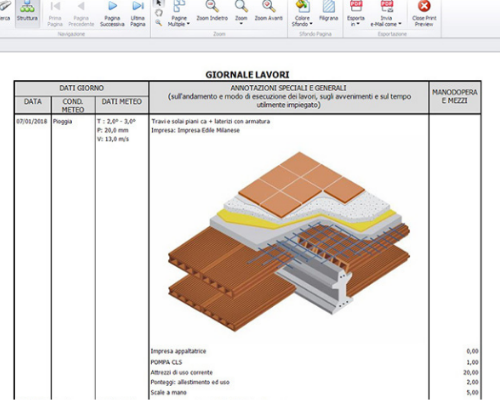Select the small magnifier tool

tap(159, 22)
